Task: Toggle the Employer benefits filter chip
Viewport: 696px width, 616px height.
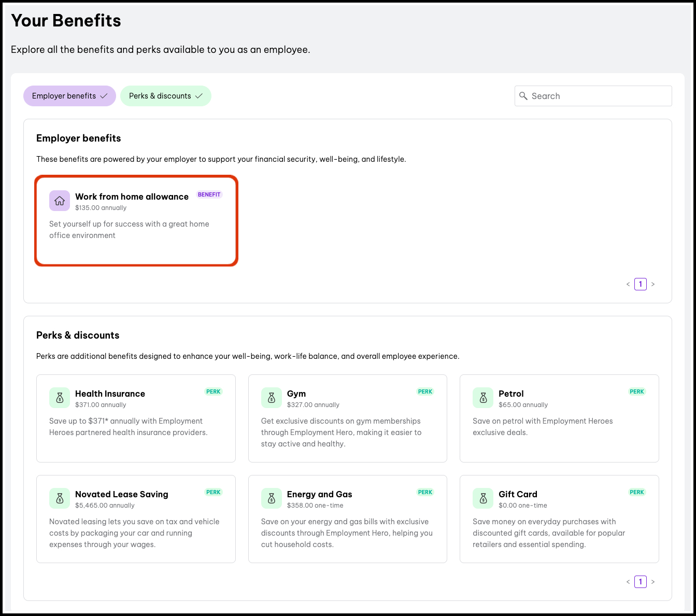Action: [69, 96]
